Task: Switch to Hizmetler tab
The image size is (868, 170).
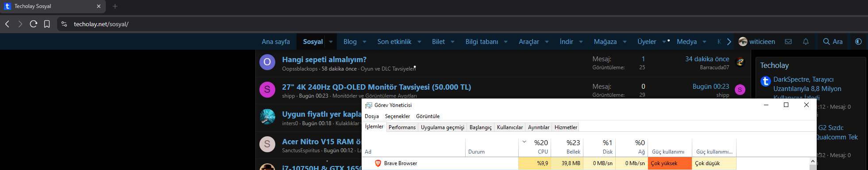Action: click(566, 127)
